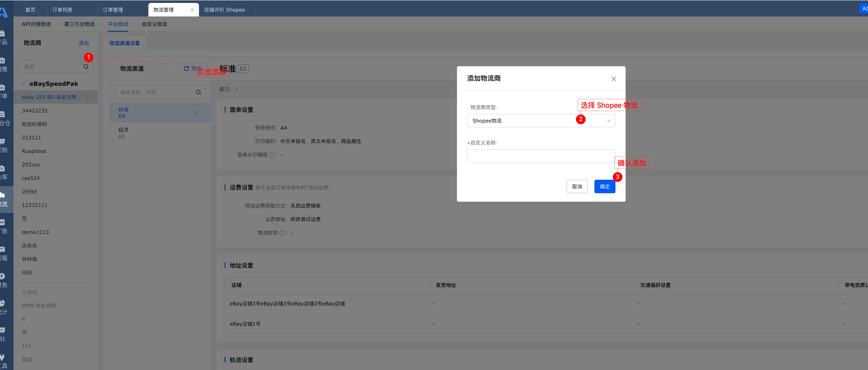This screenshot has height=370, width=868.
Task: Click the dropdown chevron arrow in 物流商类型 field
Action: coord(608,121)
